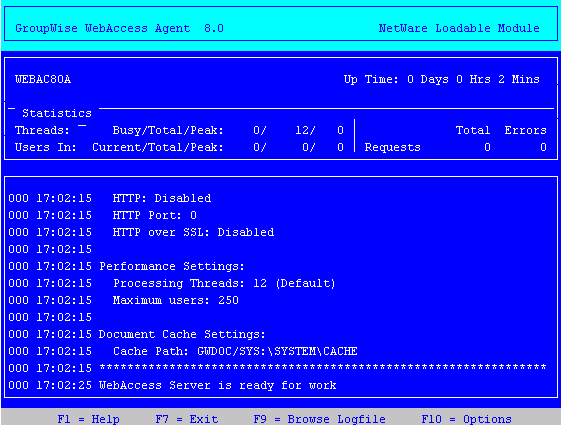Open the F10 = Options menu
This screenshot has width=562, height=425.
466,419
